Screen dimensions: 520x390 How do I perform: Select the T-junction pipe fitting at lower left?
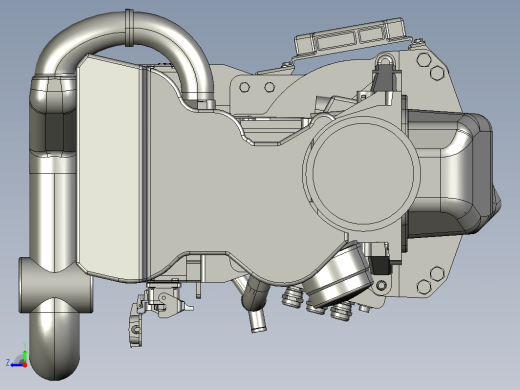55,285
